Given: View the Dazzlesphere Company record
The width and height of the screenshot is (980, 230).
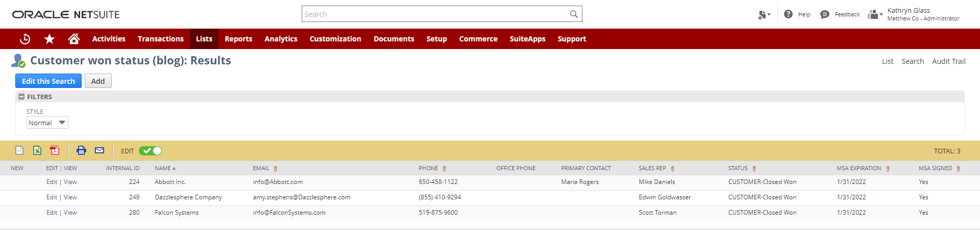Looking at the screenshot, I should coord(70,197).
